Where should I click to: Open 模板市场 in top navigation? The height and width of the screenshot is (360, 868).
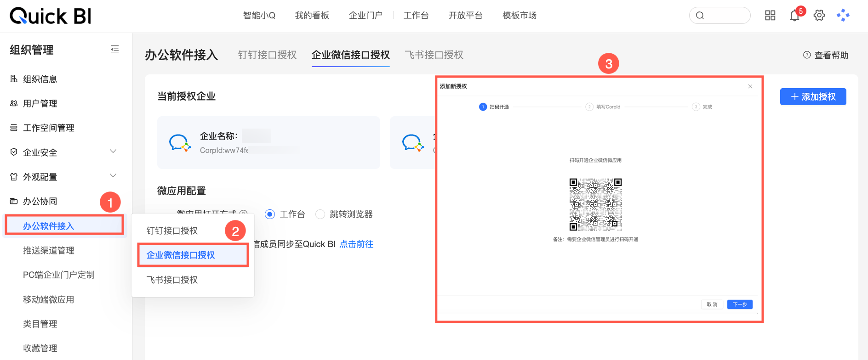(520, 16)
